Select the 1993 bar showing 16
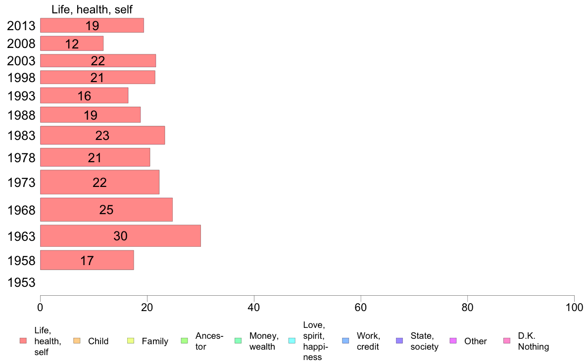Image resolution: width=588 pixels, height=364 pixels. 84,95
